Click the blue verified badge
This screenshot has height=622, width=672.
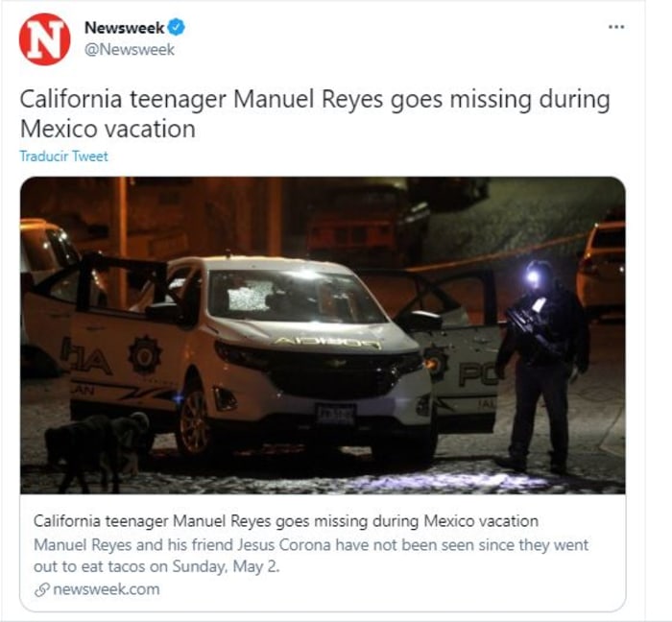point(176,27)
